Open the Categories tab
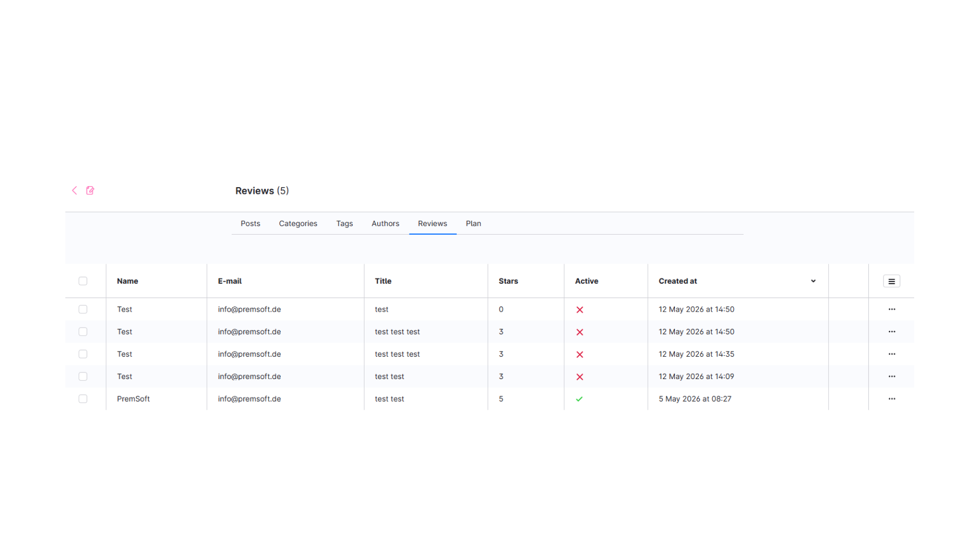 (298, 223)
